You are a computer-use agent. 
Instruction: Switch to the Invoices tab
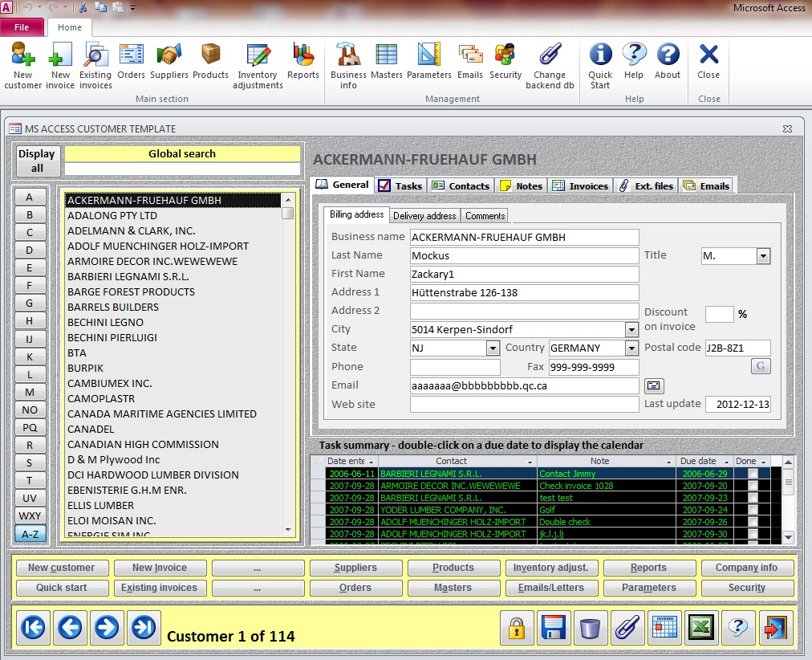pyautogui.click(x=581, y=185)
